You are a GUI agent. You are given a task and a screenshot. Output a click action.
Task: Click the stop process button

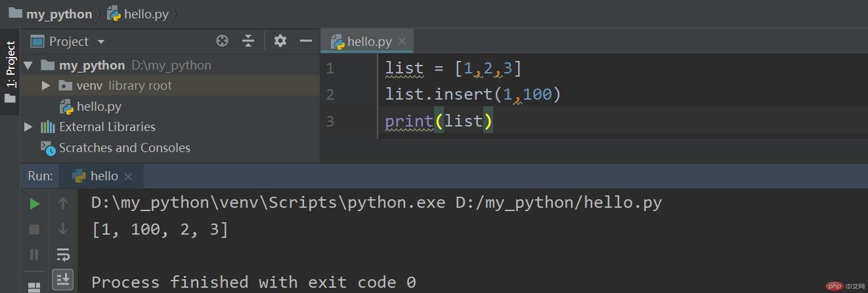point(34,229)
